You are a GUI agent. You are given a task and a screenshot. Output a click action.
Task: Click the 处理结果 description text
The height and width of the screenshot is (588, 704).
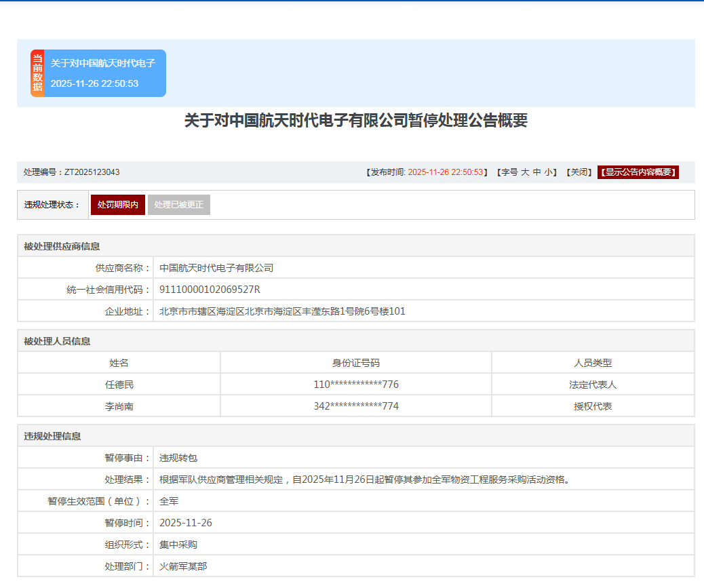point(366,479)
